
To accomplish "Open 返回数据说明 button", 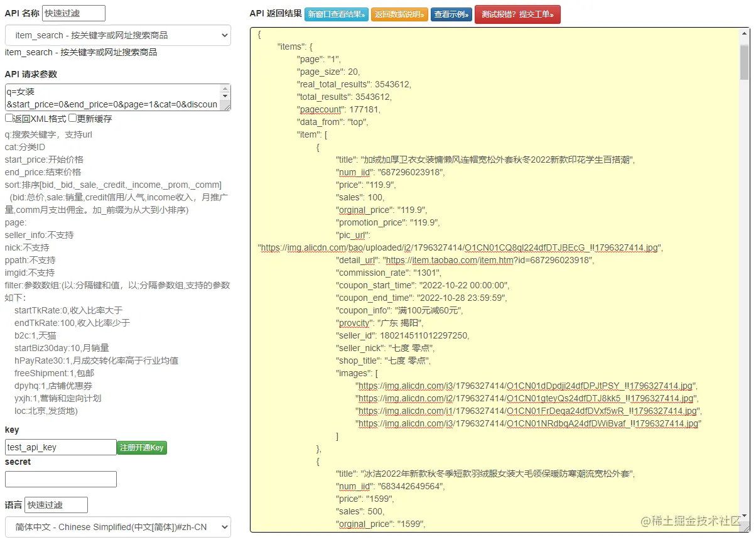I will click(399, 14).
